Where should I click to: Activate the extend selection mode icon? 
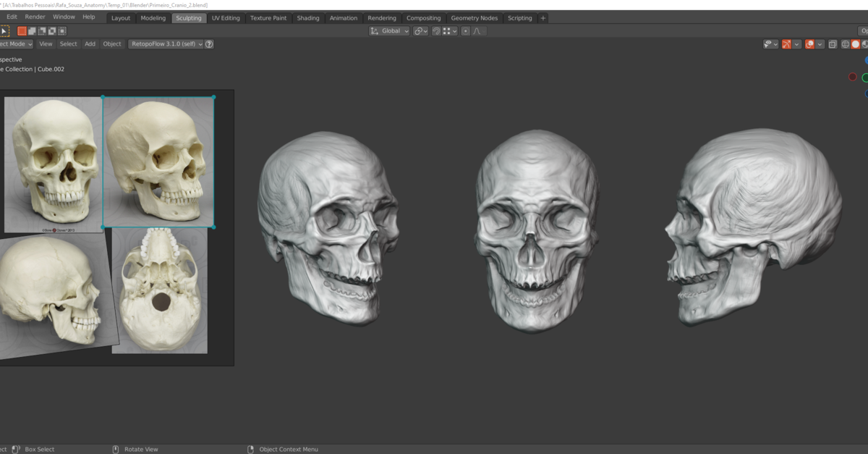32,30
